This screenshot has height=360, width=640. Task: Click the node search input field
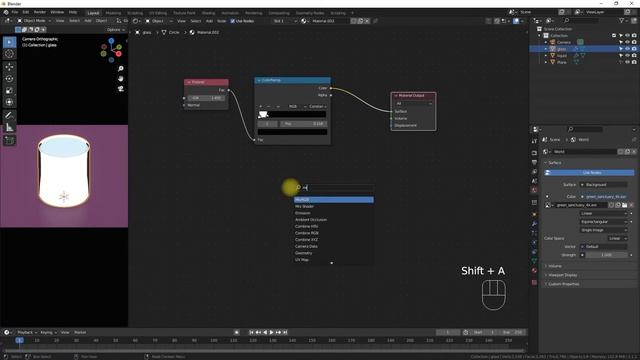click(333, 188)
